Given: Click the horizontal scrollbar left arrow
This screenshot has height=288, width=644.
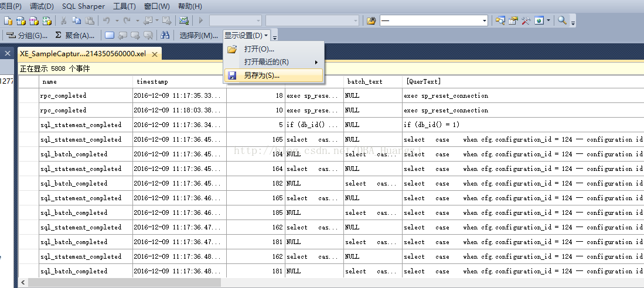Looking at the screenshot, I should click(23, 283).
